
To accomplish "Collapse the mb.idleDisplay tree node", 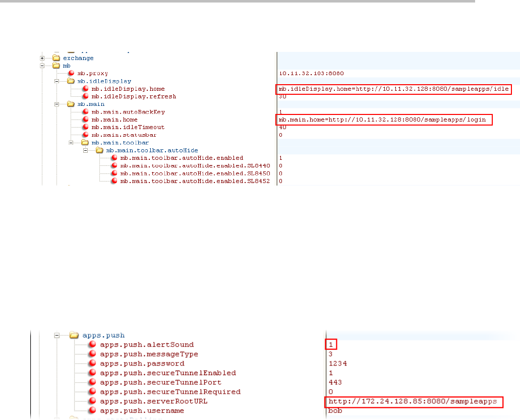I will click(x=57, y=81).
